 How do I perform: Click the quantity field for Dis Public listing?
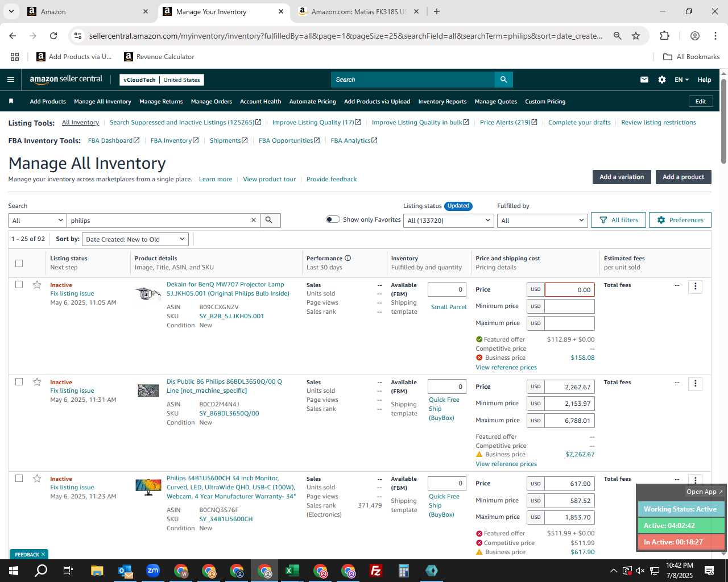[446, 386]
